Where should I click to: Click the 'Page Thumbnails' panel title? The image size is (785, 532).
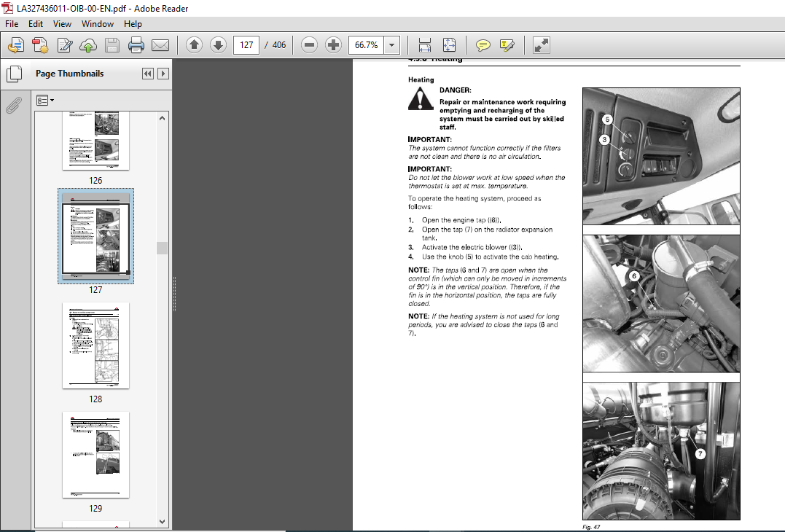point(69,74)
